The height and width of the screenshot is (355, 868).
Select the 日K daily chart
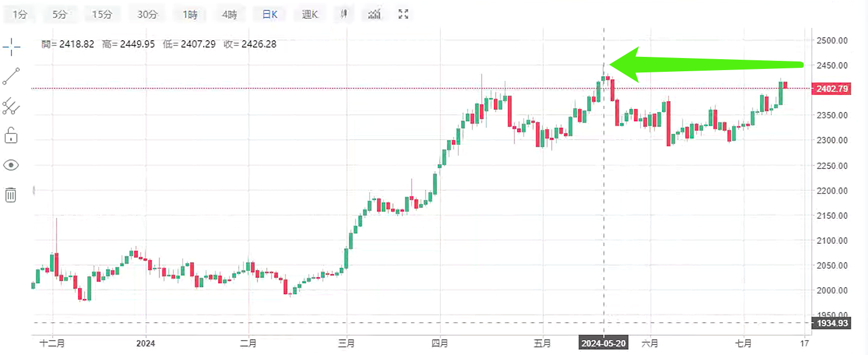tap(270, 15)
